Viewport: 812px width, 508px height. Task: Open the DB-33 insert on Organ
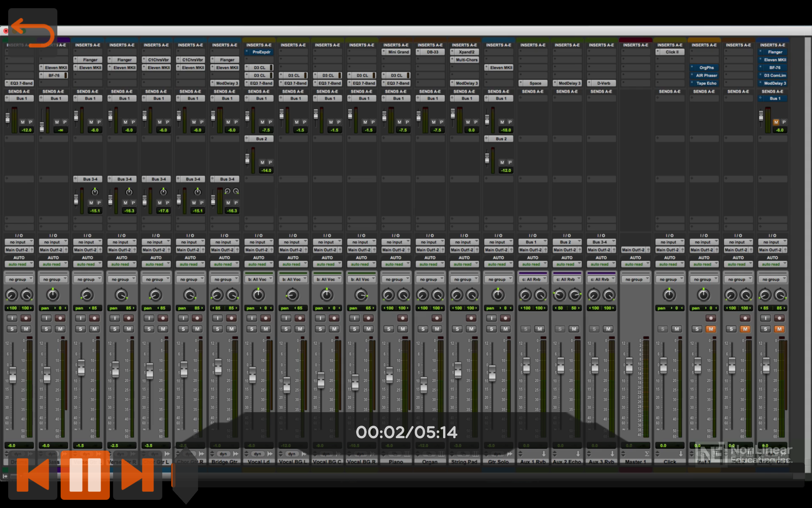coord(430,52)
